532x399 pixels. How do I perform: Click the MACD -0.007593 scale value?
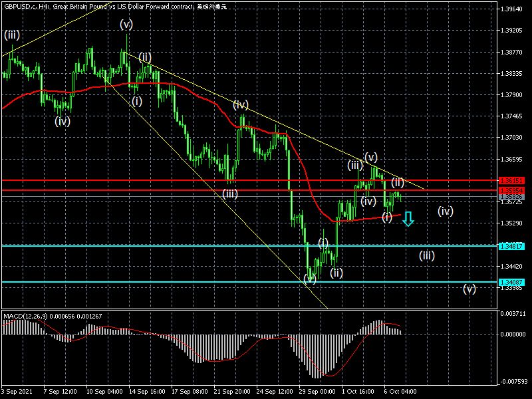click(x=515, y=382)
